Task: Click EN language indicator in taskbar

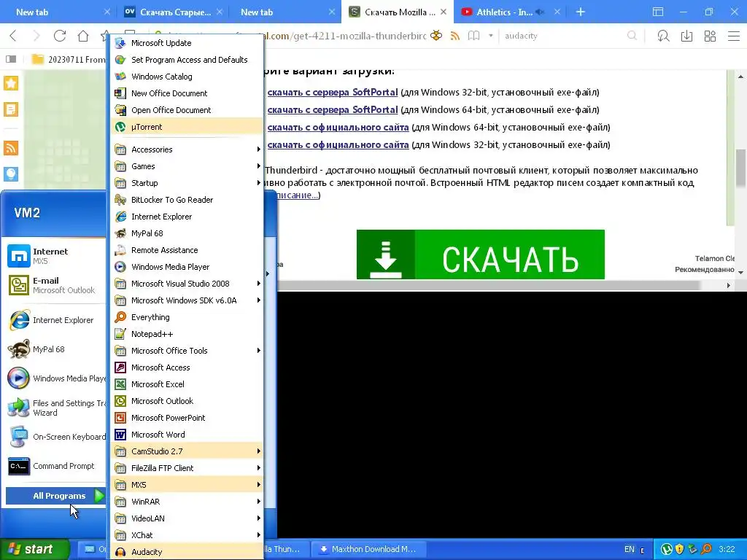Action: coord(630,549)
